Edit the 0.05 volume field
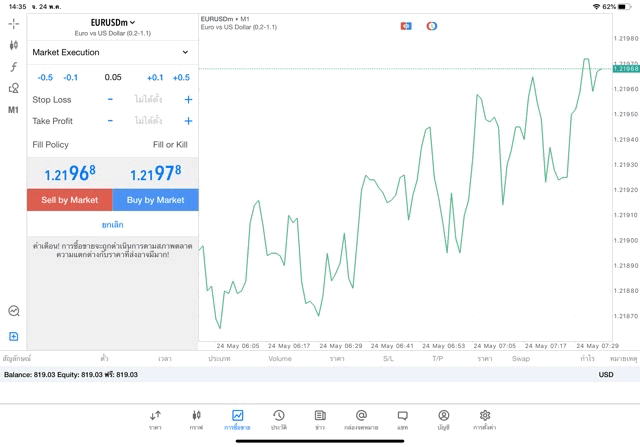This screenshot has height=447, width=640. (x=113, y=77)
